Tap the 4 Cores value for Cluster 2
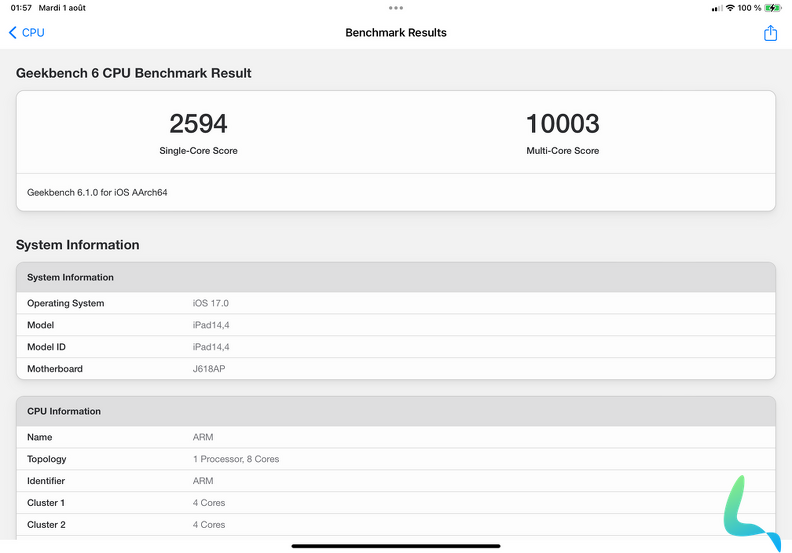This screenshot has width=792, height=553. pyautogui.click(x=209, y=525)
